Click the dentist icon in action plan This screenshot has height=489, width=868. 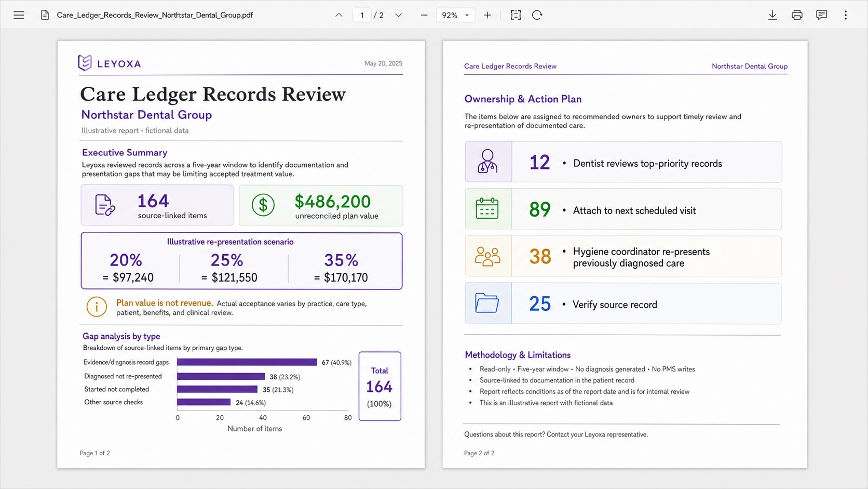488,162
